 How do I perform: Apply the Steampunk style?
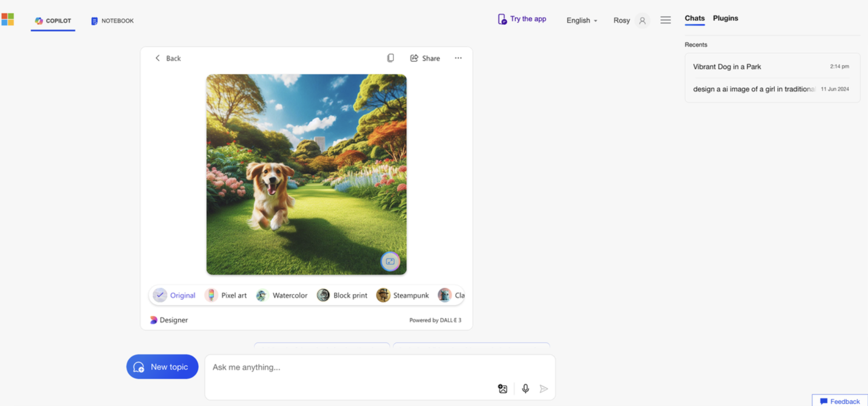pos(403,295)
